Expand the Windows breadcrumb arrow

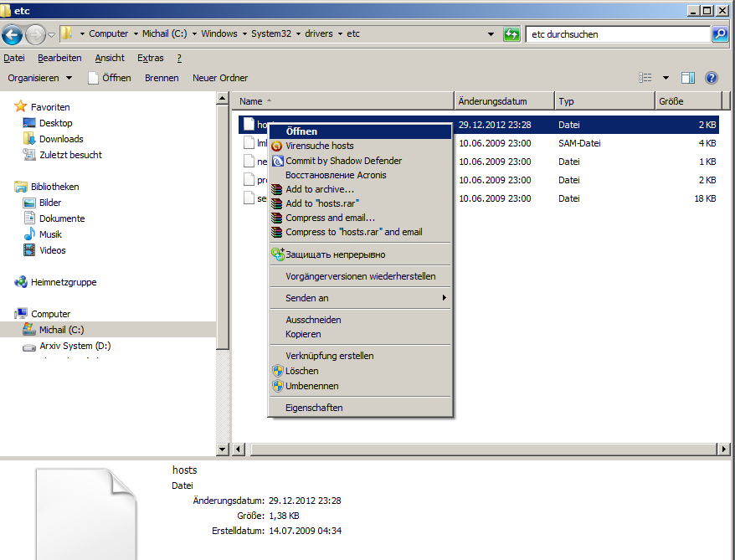[244, 34]
